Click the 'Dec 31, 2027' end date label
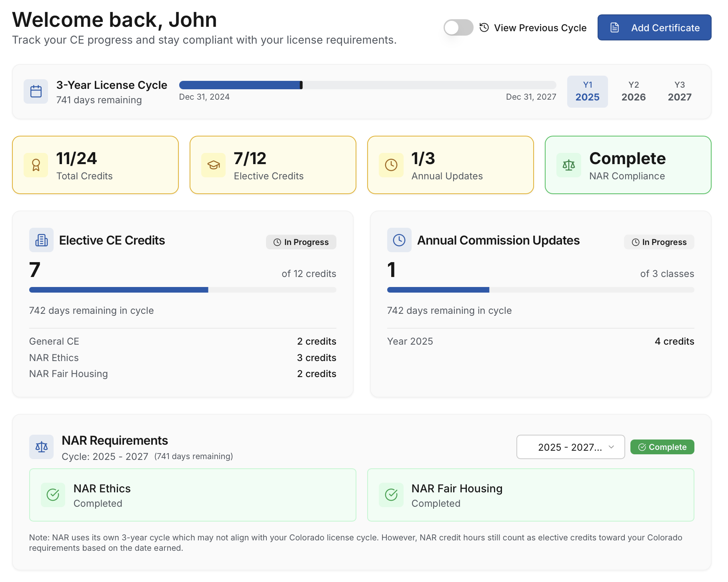The width and height of the screenshot is (728, 582). [x=531, y=97]
